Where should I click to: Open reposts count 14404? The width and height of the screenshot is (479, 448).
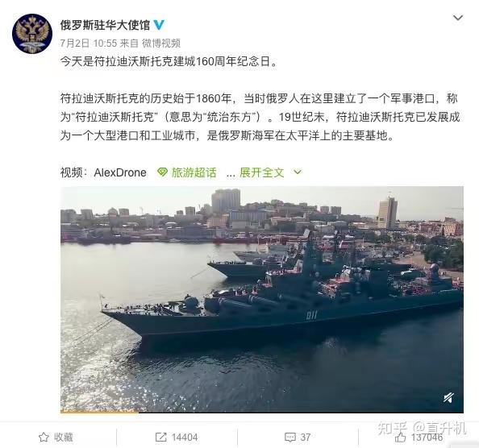click(x=184, y=438)
